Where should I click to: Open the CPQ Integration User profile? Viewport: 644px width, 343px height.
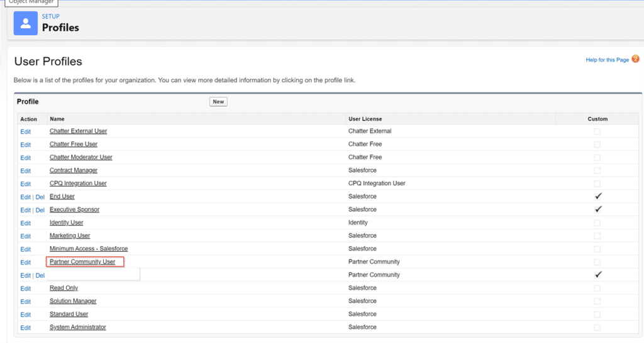[x=78, y=183]
